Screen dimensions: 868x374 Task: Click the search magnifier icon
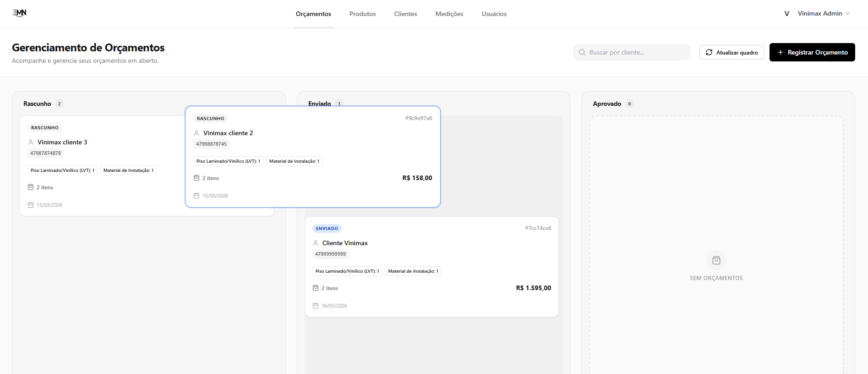582,52
